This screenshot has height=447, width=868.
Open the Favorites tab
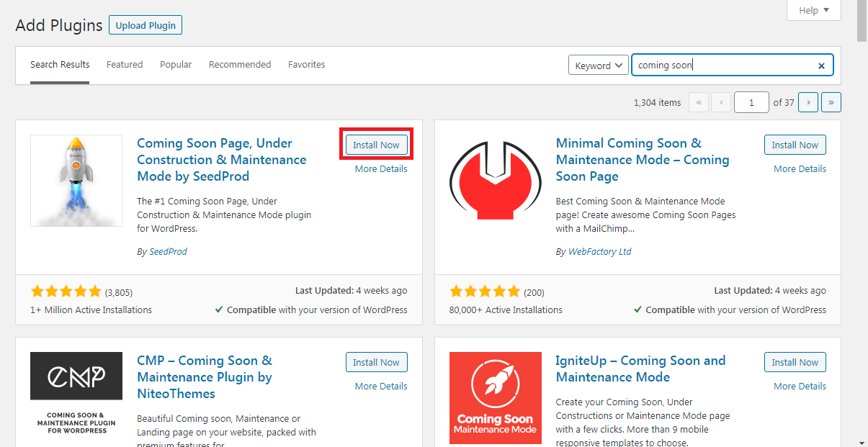(307, 65)
